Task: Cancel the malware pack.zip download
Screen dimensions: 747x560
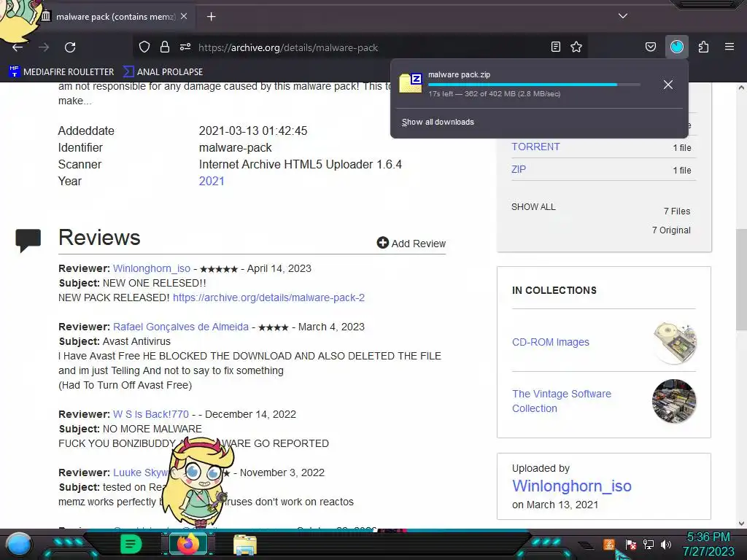Action: pyautogui.click(x=668, y=85)
